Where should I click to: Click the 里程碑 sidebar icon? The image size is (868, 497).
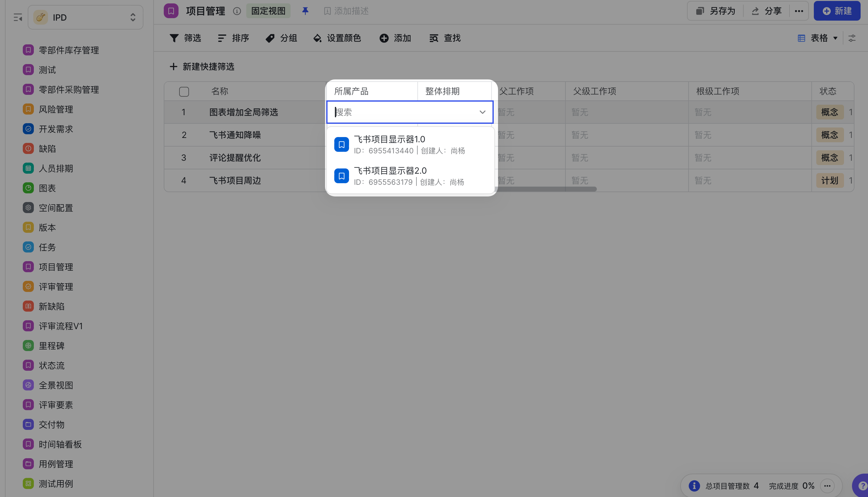tap(28, 346)
